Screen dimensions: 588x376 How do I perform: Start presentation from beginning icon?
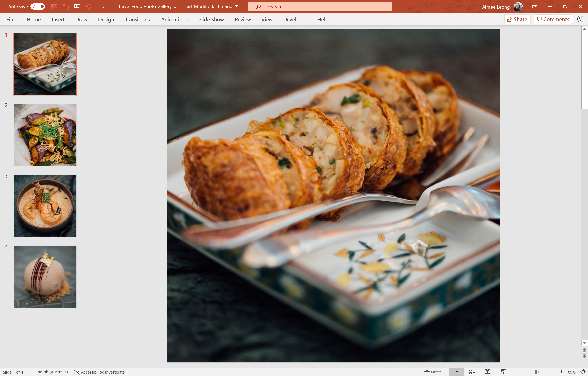(x=77, y=7)
